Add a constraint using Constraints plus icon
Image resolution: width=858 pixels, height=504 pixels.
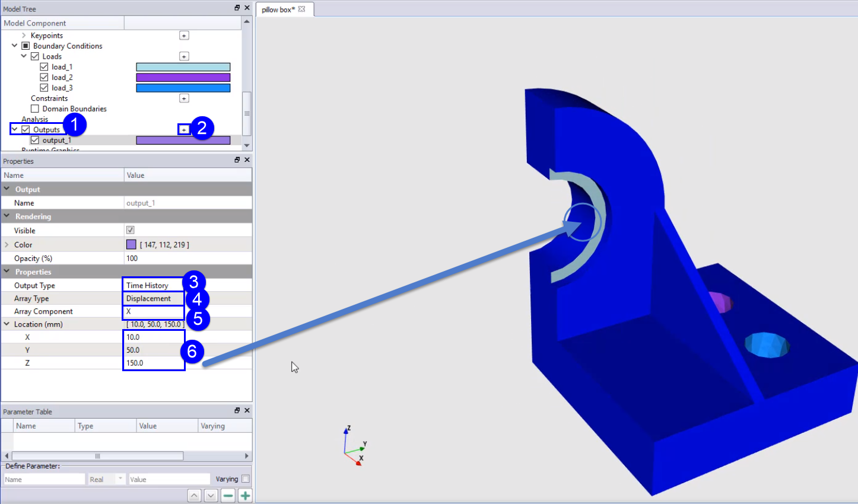pos(184,98)
